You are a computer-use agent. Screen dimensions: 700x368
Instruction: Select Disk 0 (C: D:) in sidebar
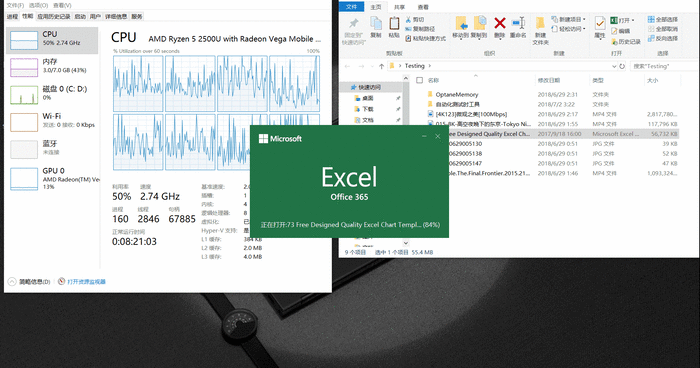tap(52, 95)
